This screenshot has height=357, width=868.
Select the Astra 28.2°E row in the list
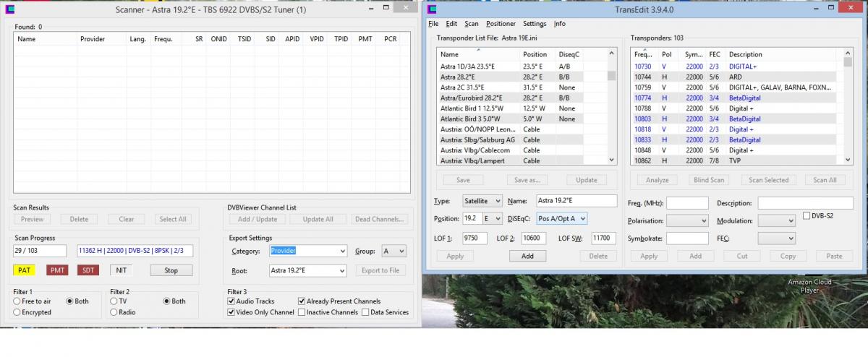[x=522, y=77]
